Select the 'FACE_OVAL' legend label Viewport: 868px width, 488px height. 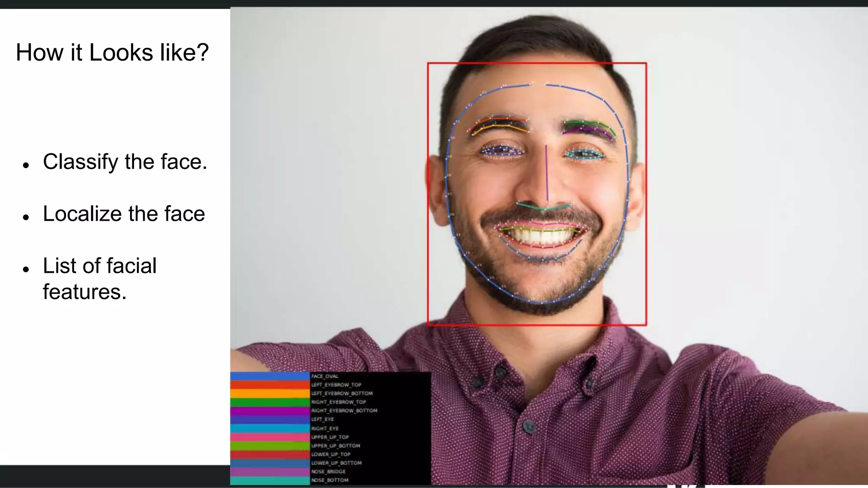click(325, 376)
